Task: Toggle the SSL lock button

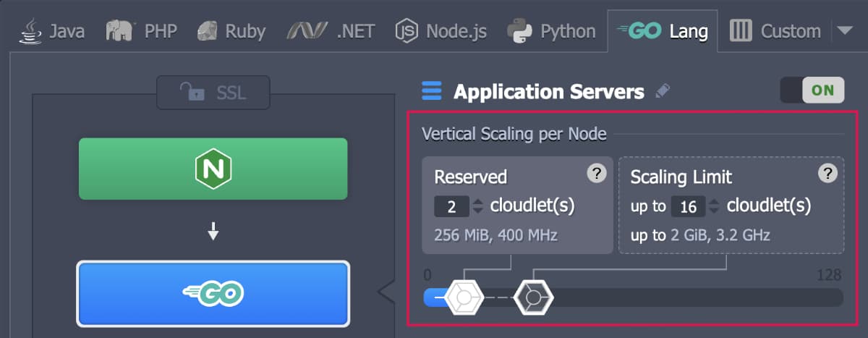Action: point(213,93)
